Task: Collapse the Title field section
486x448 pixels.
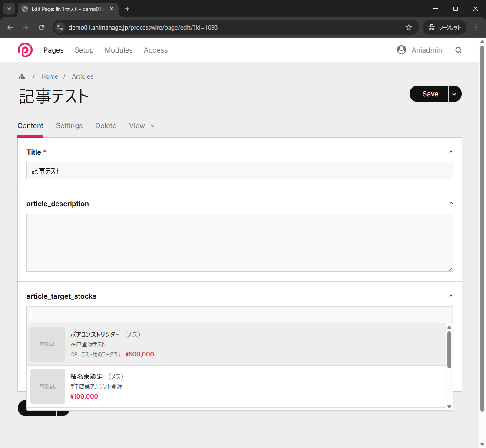Action: [451, 152]
